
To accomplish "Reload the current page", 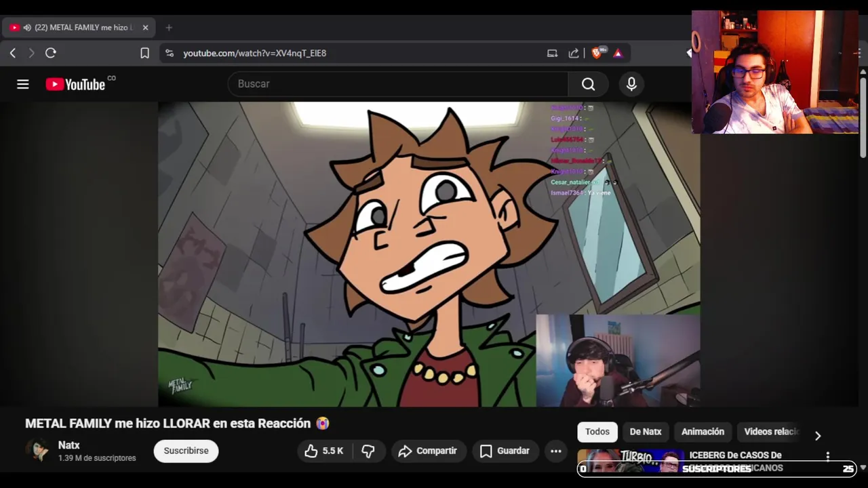I will [x=51, y=53].
